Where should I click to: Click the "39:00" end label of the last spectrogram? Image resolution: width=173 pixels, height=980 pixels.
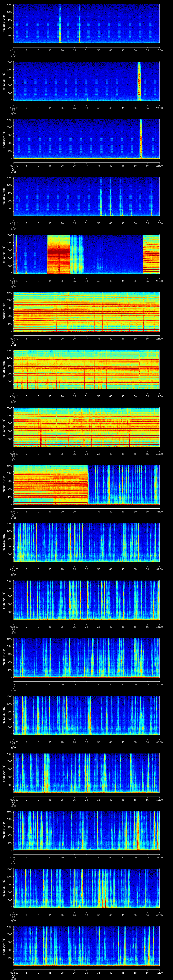(x=160, y=972)
